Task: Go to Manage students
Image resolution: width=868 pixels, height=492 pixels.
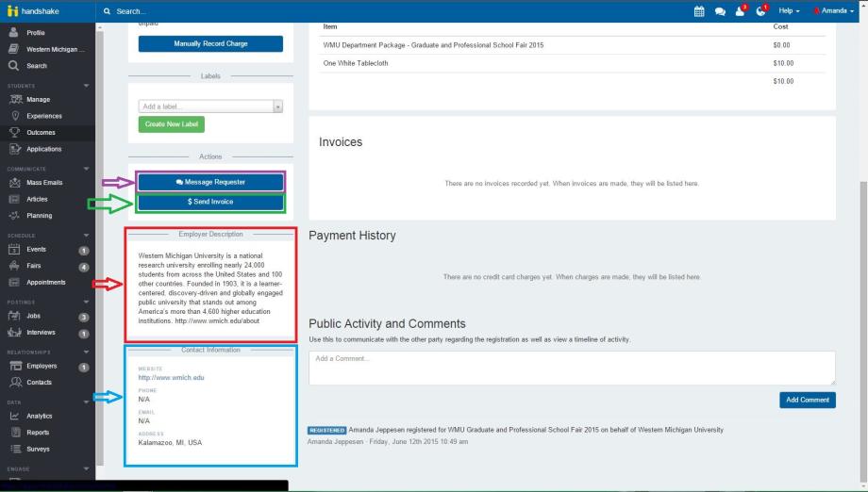Action: pos(30,100)
